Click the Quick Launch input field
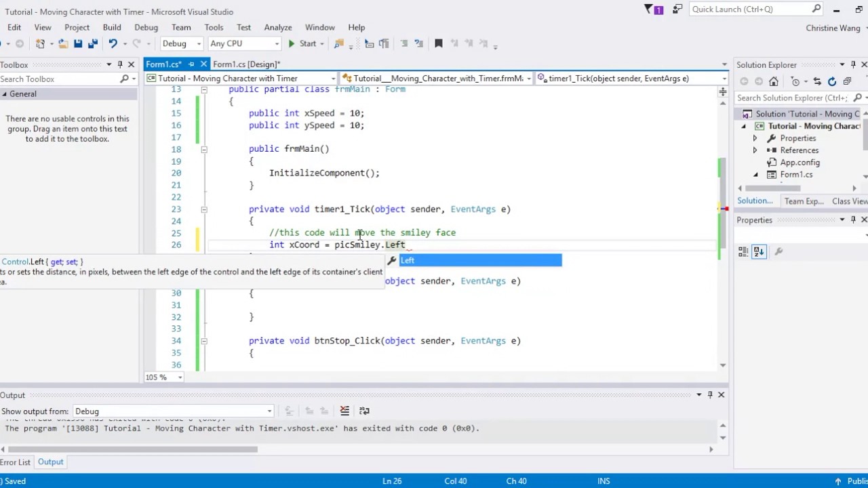This screenshot has width=868, height=488. [749, 9]
